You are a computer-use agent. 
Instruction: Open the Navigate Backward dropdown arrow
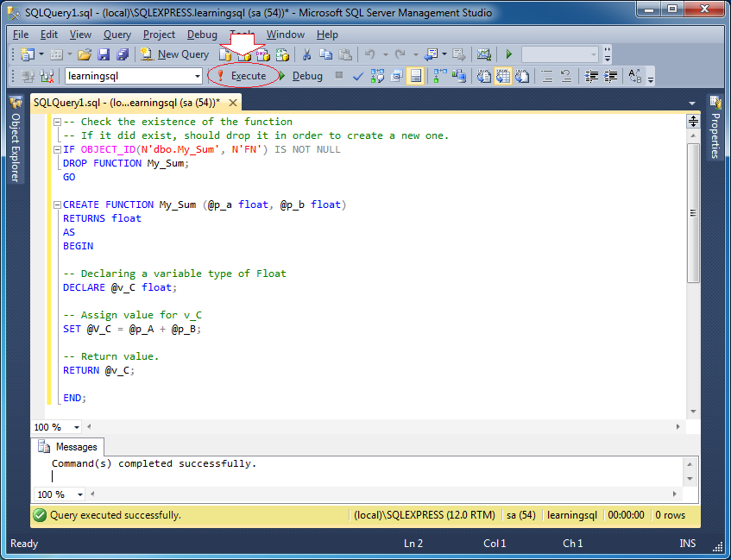444,54
